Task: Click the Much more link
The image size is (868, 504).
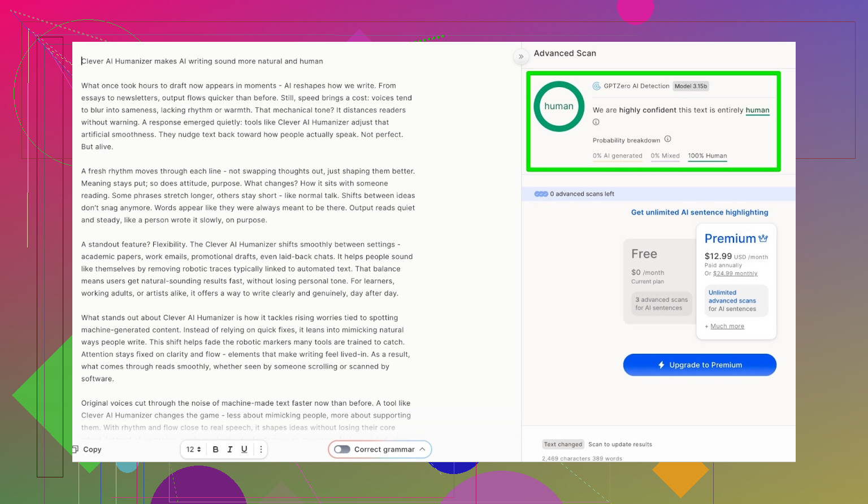Action: [727, 327]
